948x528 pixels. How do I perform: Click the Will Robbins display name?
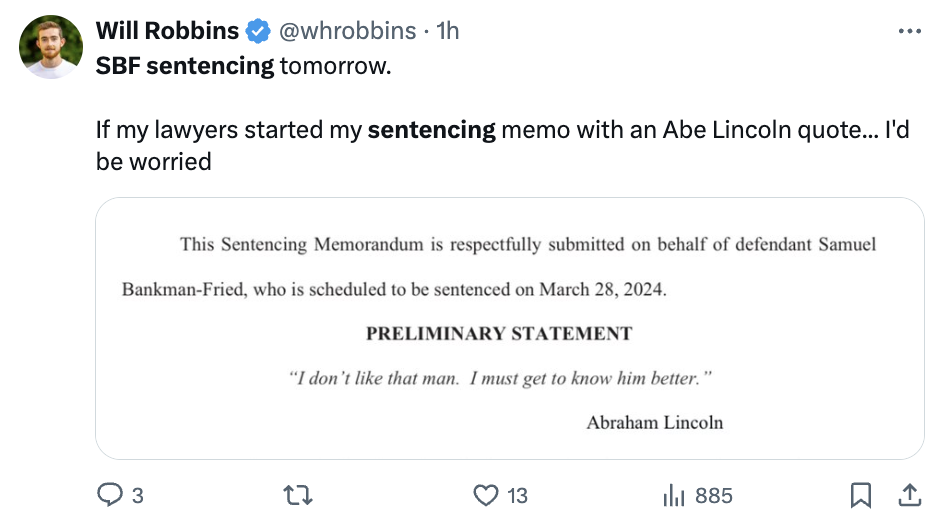[x=167, y=31]
